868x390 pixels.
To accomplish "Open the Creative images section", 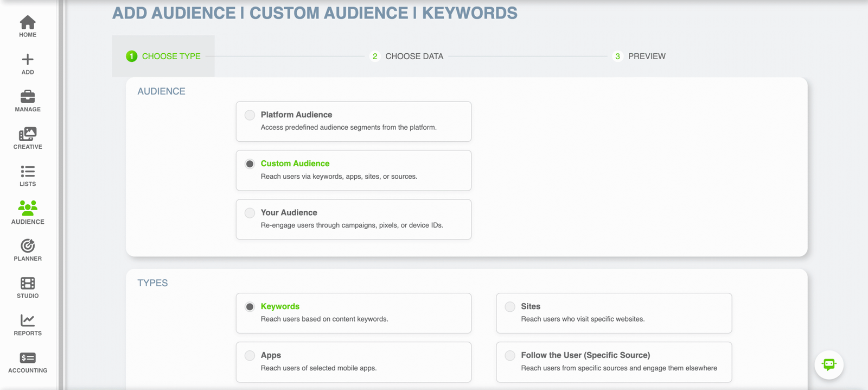I will coord(28,138).
